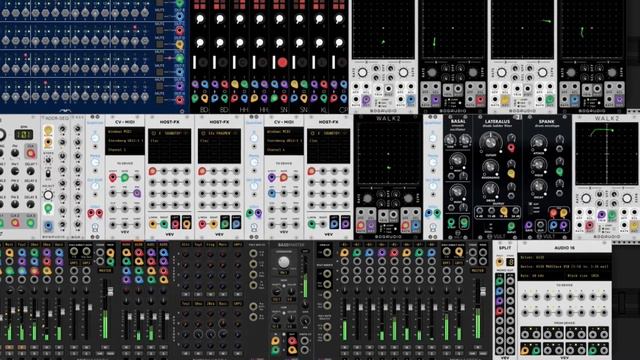Click the channel count display on SPLIT
Image resolution: width=640 pixels, height=360 pixels.
pyautogui.click(x=510, y=262)
